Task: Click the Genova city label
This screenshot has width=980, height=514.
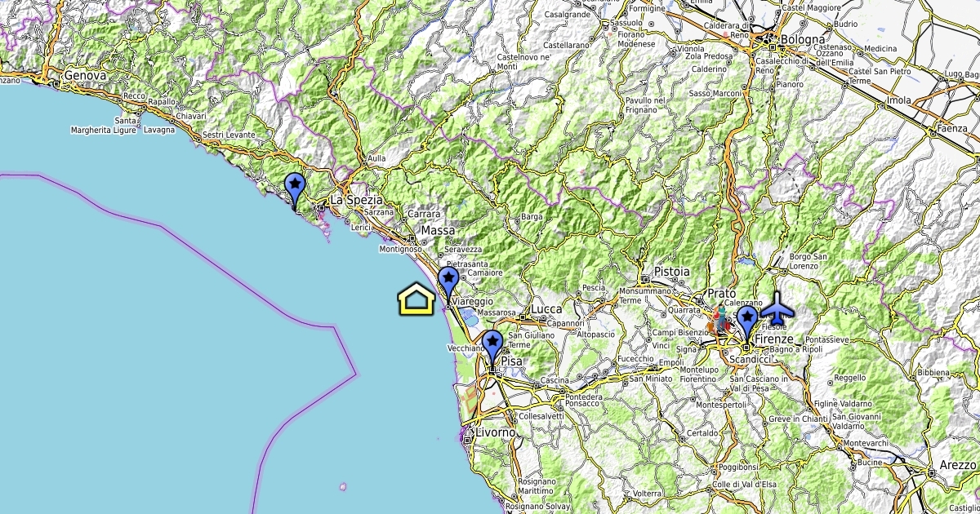Action: point(85,76)
